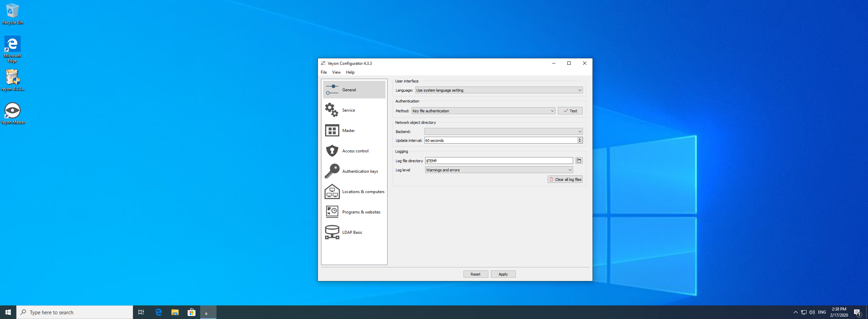This screenshot has width=868, height=319.
Task: Click the Veyon Configurator taskbar icon
Action: click(208, 312)
